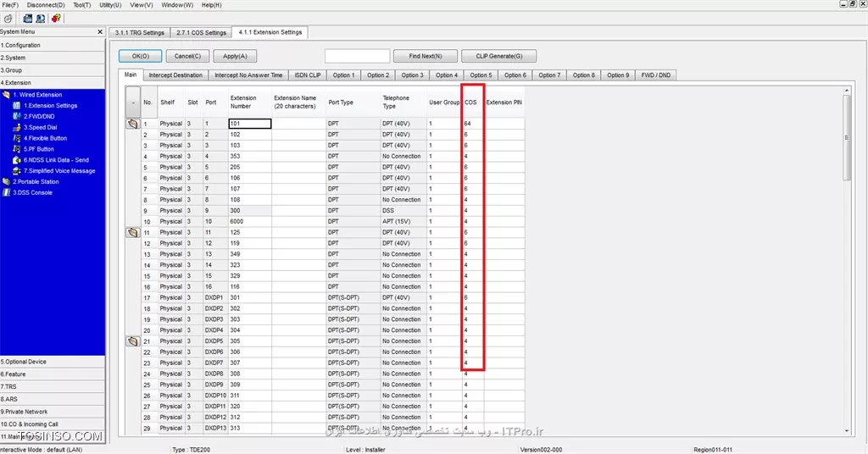868x454 pixels.
Task: Click the red help question-mark toolbar icon
Action: click(56, 19)
